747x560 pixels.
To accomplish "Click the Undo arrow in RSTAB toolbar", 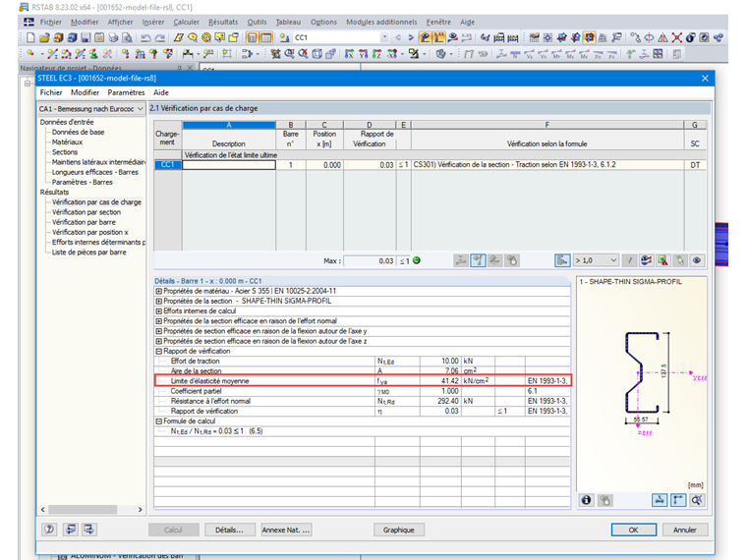I will click(x=145, y=37).
